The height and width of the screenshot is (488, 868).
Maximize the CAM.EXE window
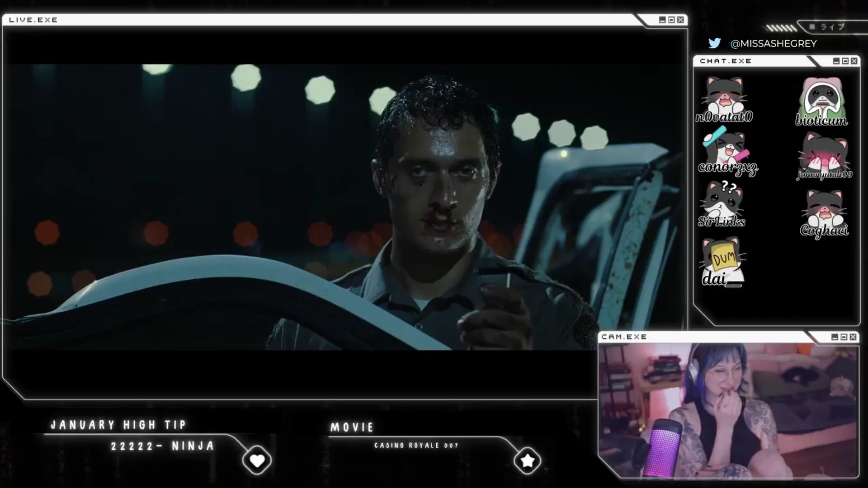pyautogui.click(x=844, y=337)
